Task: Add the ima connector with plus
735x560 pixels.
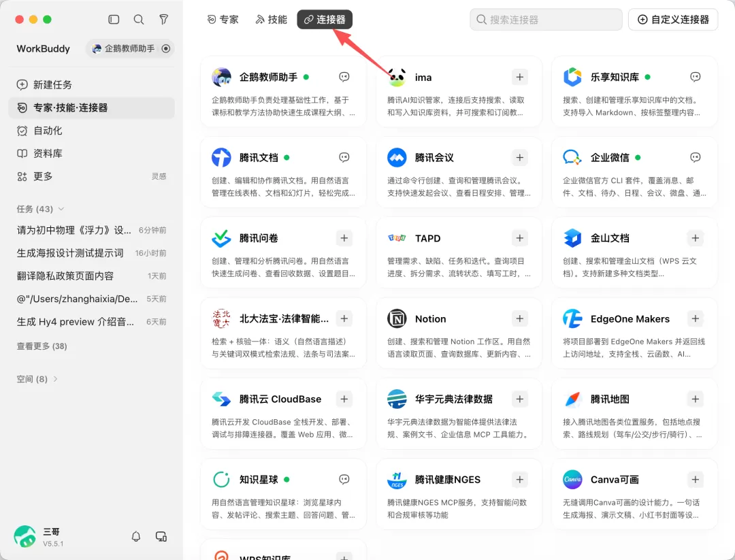Action: coord(520,77)
